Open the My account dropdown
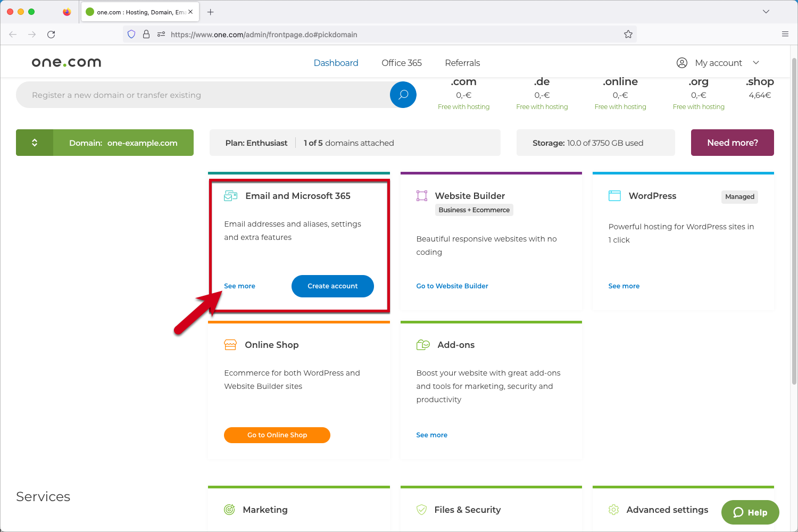 [756, 62]
